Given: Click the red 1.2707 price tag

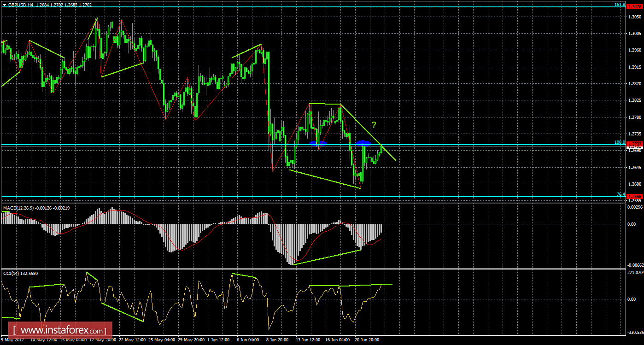Looking at the screenshot, I should pos(635,145).
